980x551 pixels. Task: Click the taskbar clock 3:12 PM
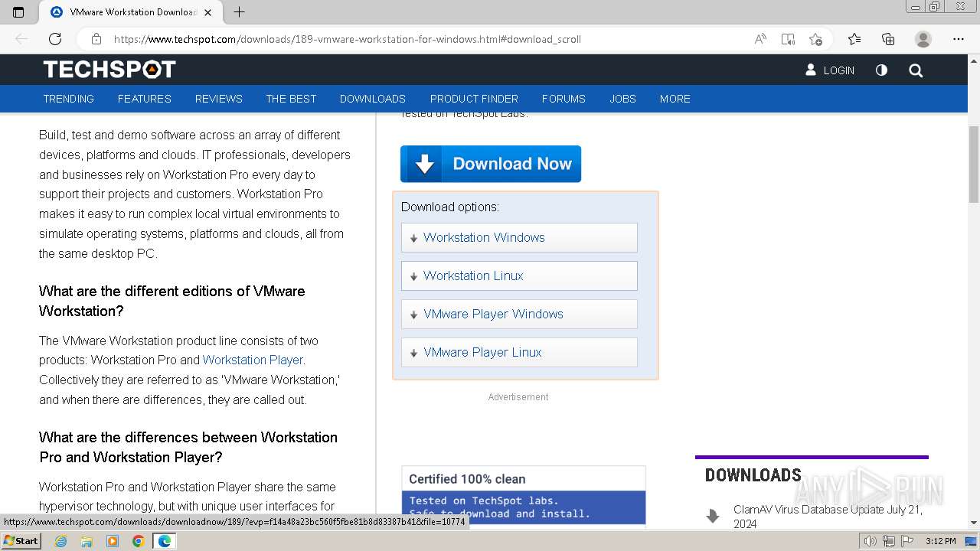(x=940, y=541)
